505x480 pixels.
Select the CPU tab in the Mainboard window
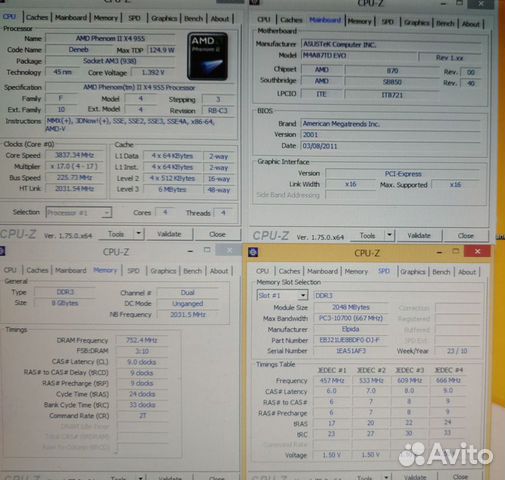point(264,20)
